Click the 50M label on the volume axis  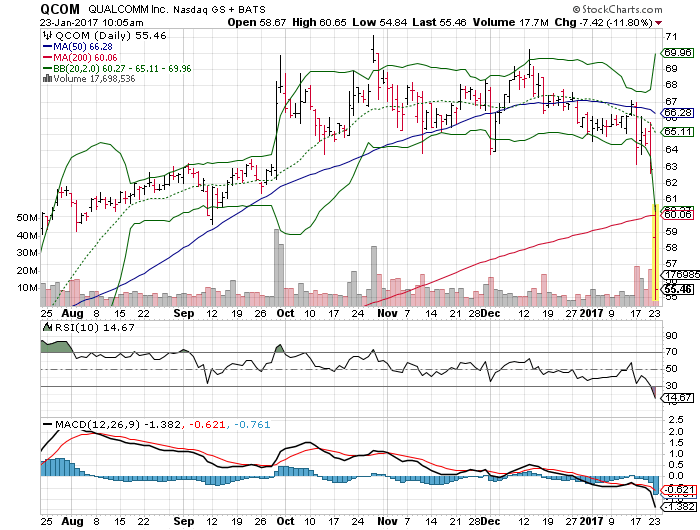coord(27,217)
